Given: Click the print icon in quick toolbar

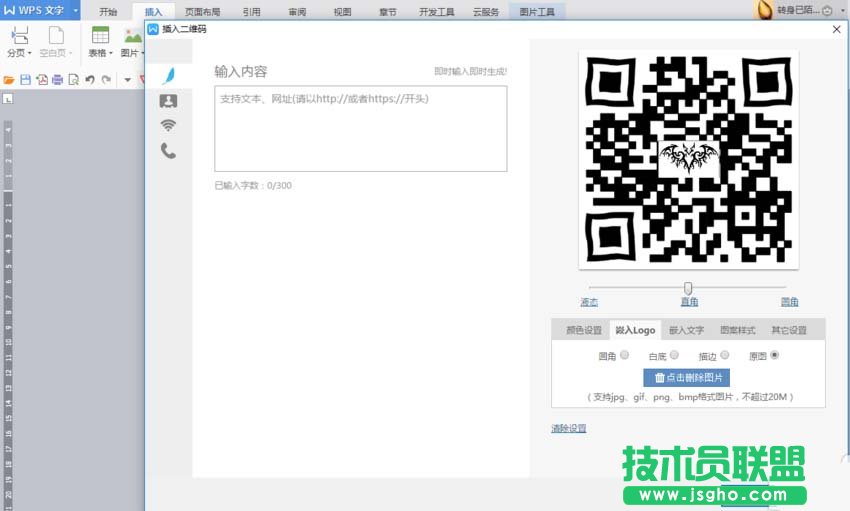Looking at the screenshot, I should [x=57, y=80].
